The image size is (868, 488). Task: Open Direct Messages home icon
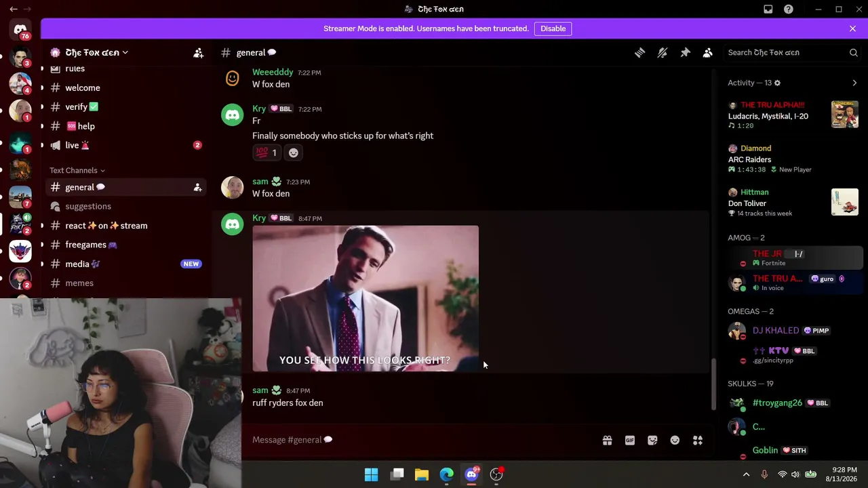[x=20, y=30]
